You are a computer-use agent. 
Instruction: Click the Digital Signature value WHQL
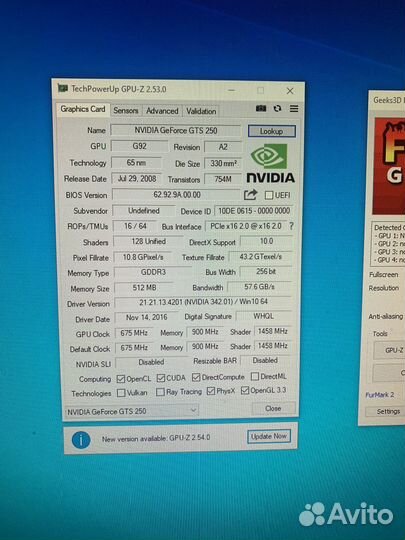pos(263,316)
